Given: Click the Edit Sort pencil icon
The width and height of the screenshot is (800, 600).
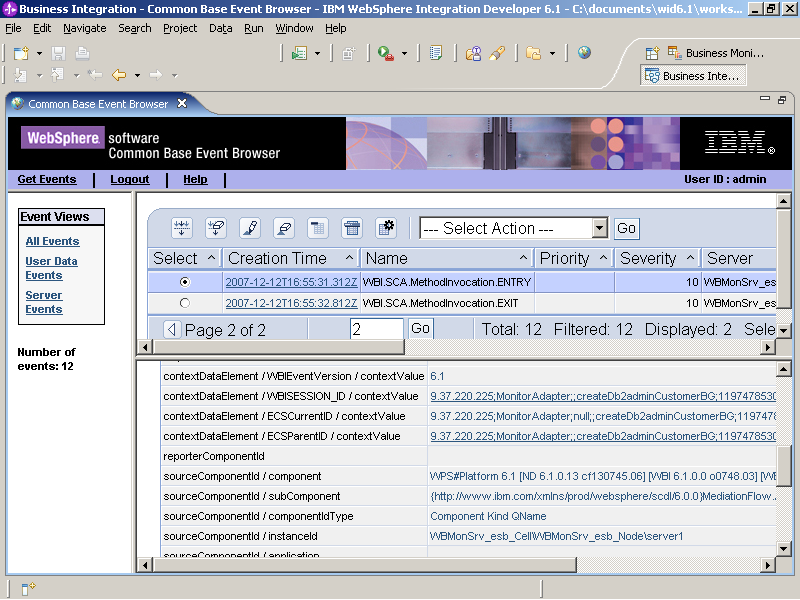Looking at the screenshot, I should pyautogui.click(x=250, y=228).
